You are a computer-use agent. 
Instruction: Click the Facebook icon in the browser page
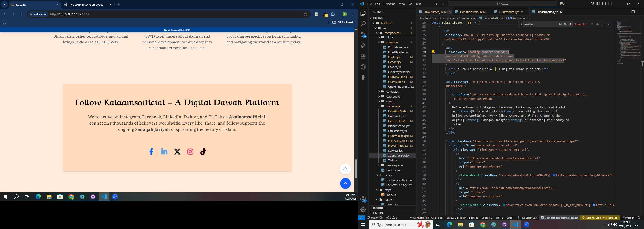point(151,151)
